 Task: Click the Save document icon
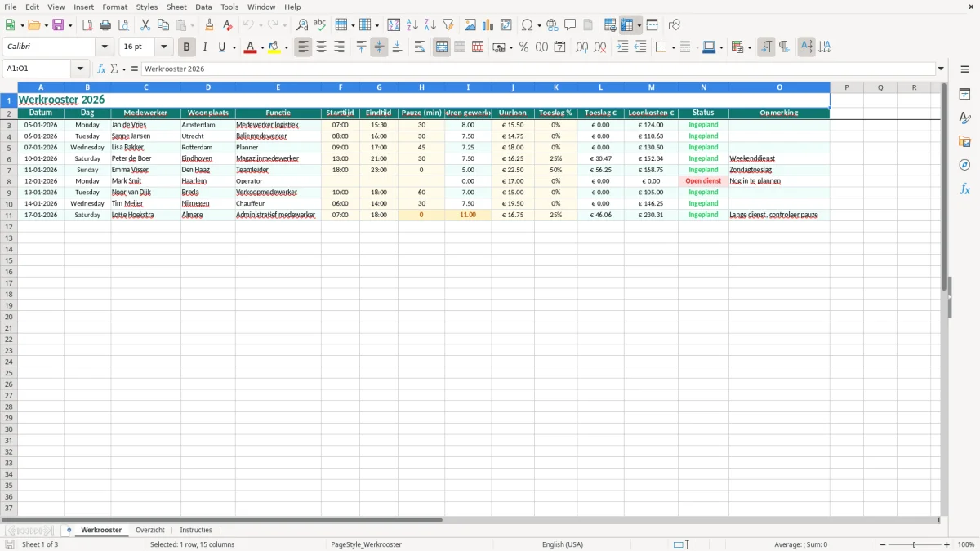point(58,25)
